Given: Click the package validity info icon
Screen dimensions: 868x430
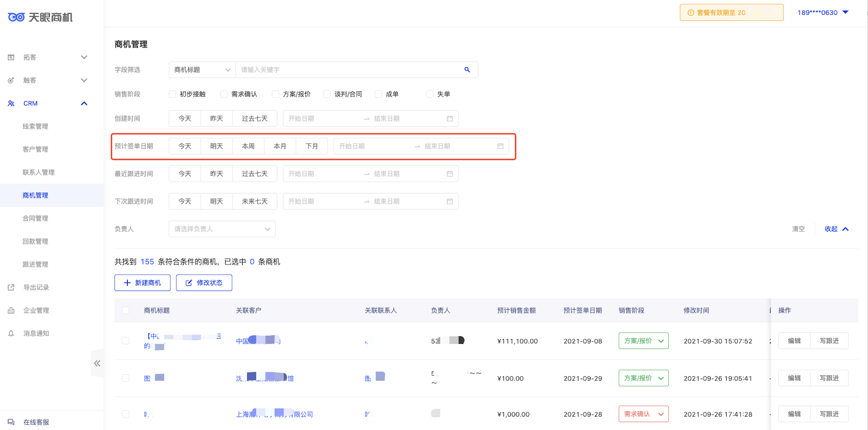Looking at the screenshot, I should tap(691, 13).
